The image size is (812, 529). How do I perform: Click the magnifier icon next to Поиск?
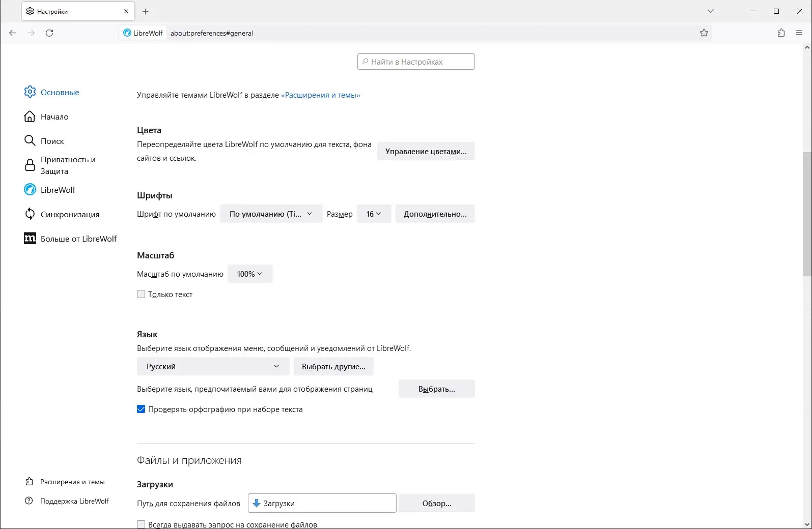point(30,141)
